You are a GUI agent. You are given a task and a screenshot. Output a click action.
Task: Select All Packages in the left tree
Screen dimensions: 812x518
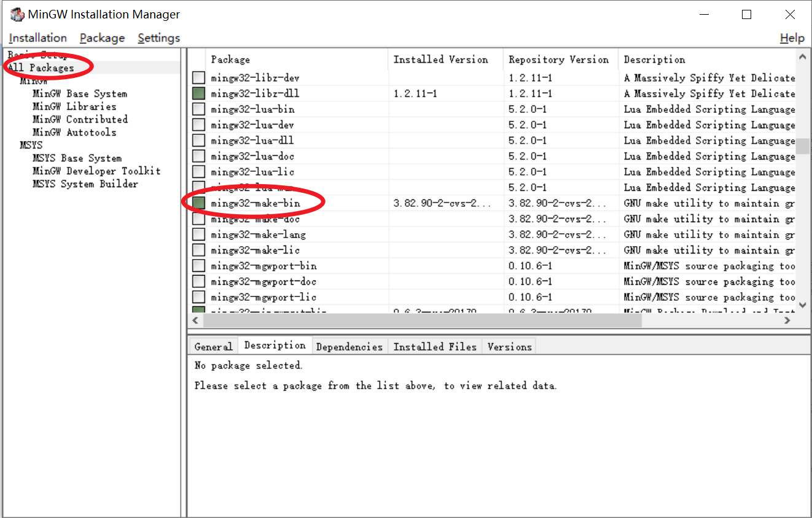click(x=41, y=68)
